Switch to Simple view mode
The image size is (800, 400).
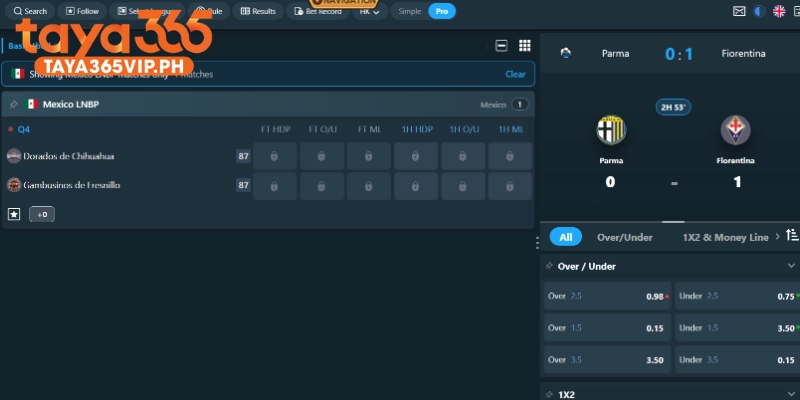(x=410, y=11)
